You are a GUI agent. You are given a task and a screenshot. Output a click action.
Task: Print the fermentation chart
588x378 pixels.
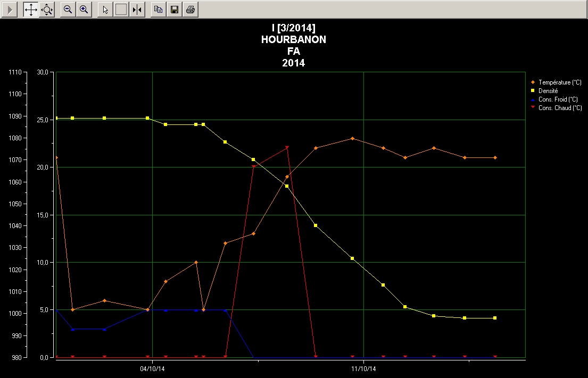190,10
